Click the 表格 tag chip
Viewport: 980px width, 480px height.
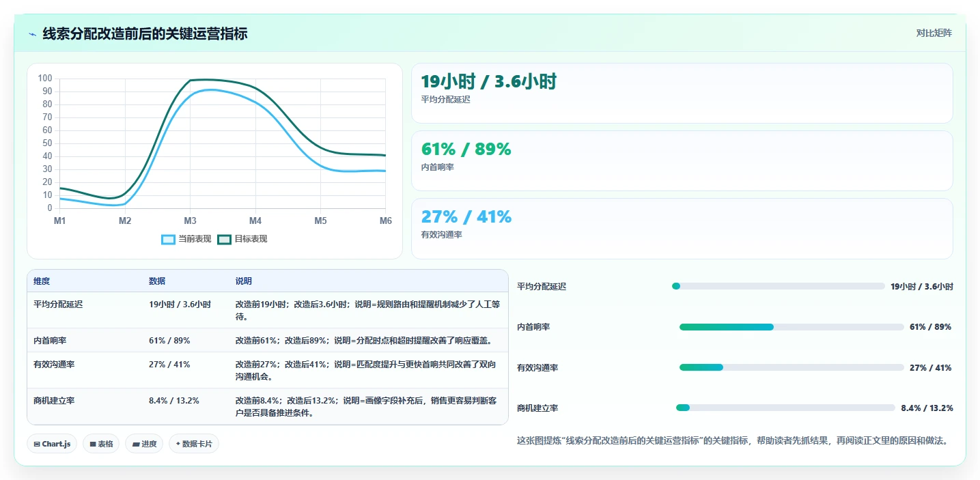(x=101, y=444)
